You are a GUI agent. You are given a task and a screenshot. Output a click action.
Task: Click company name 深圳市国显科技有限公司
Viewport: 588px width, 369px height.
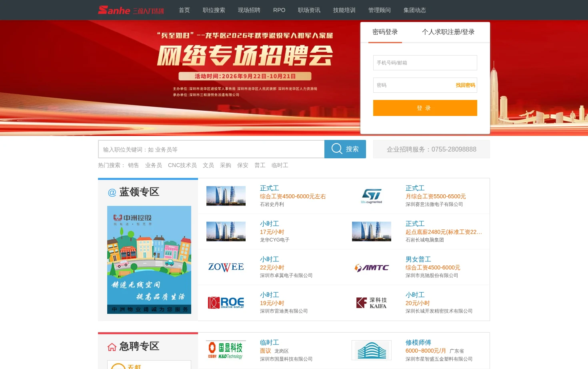pyautogui.click(x=286, y=359)
